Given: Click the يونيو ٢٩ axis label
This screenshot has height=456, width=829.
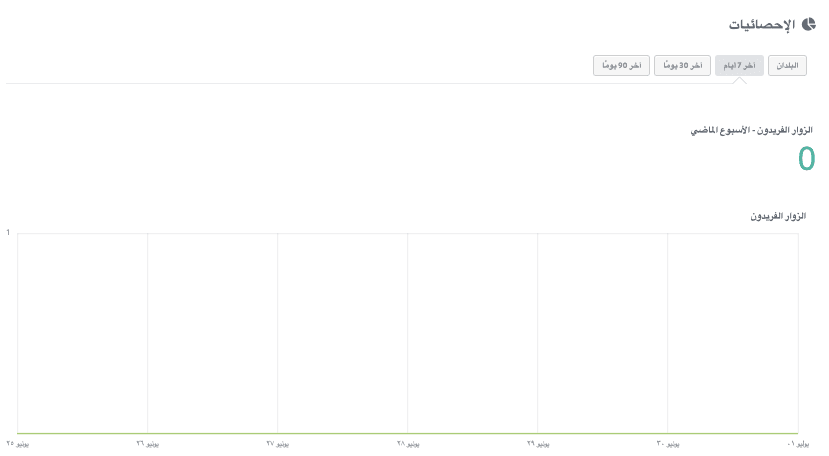Looking at the screenshot, I should pyautogui.click(x=538, y=444).
